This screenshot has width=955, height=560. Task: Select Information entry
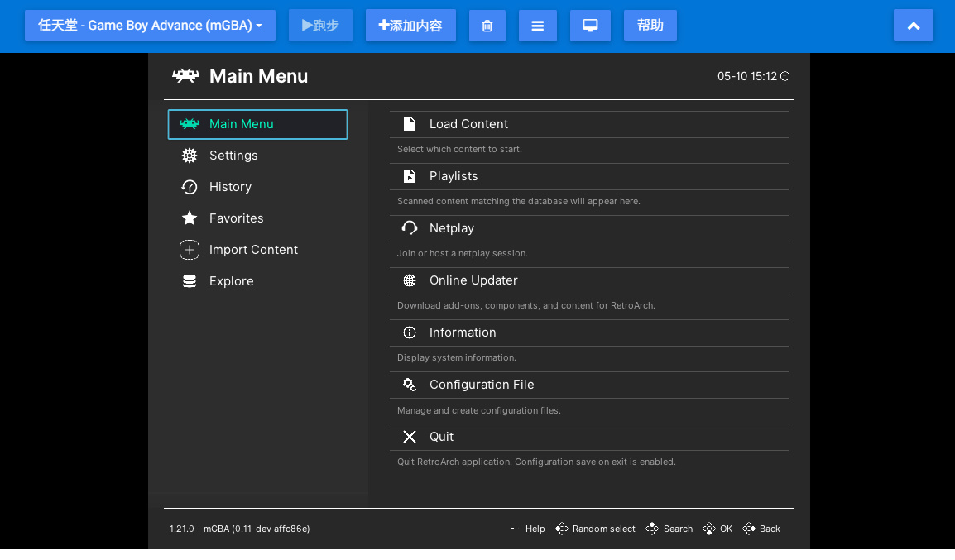pyautogui.click(x=589, y=333)
